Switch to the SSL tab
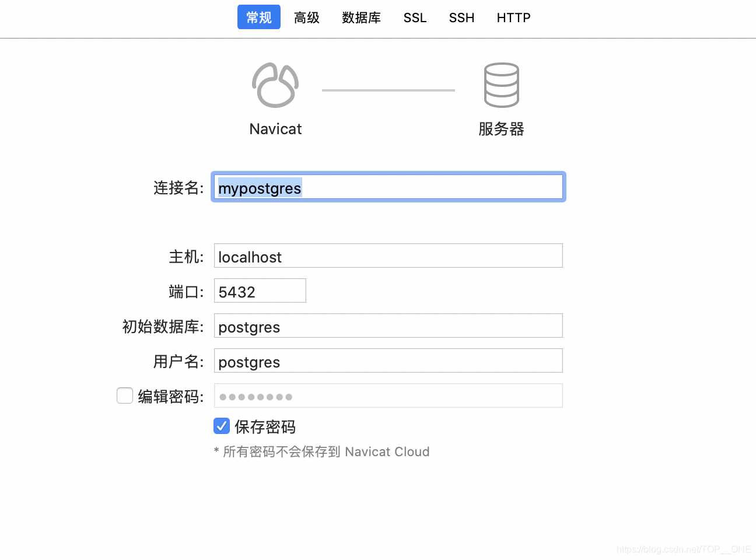Screen dimensions: 756x560 (x=415, y=17)
